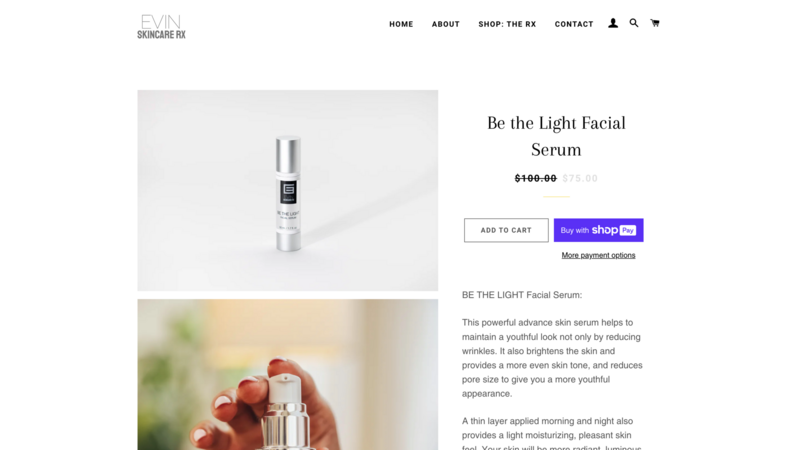
Task: Click the Be the Light Facial Serum title
Action: click(x=556, y=136)
